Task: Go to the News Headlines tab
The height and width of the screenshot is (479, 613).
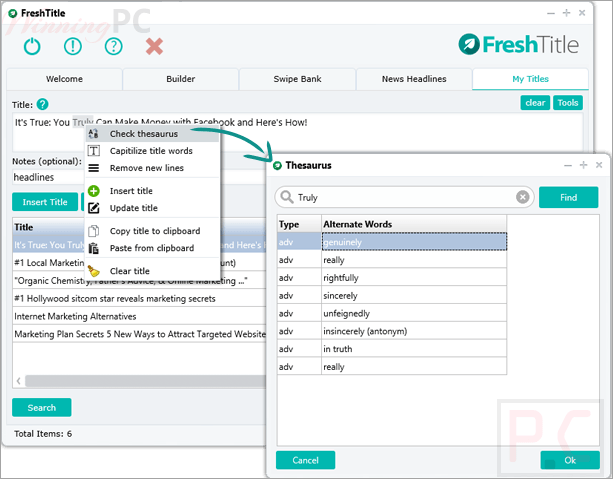Action: [414, 79]
